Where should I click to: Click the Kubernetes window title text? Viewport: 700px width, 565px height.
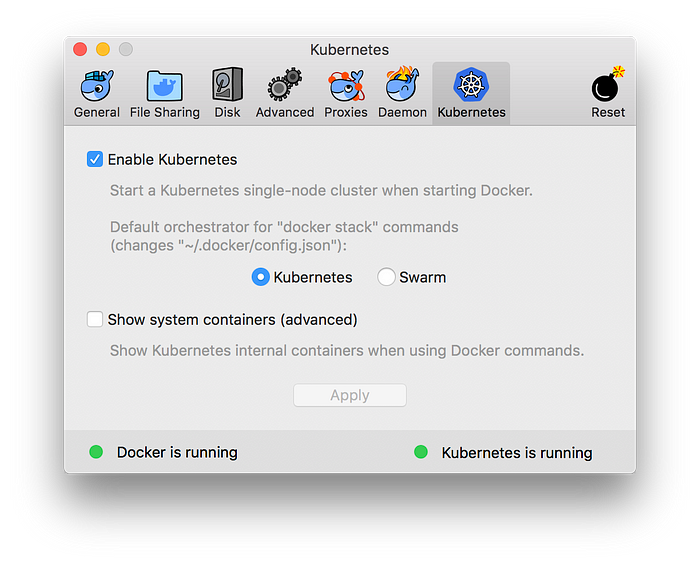[350, 50]
